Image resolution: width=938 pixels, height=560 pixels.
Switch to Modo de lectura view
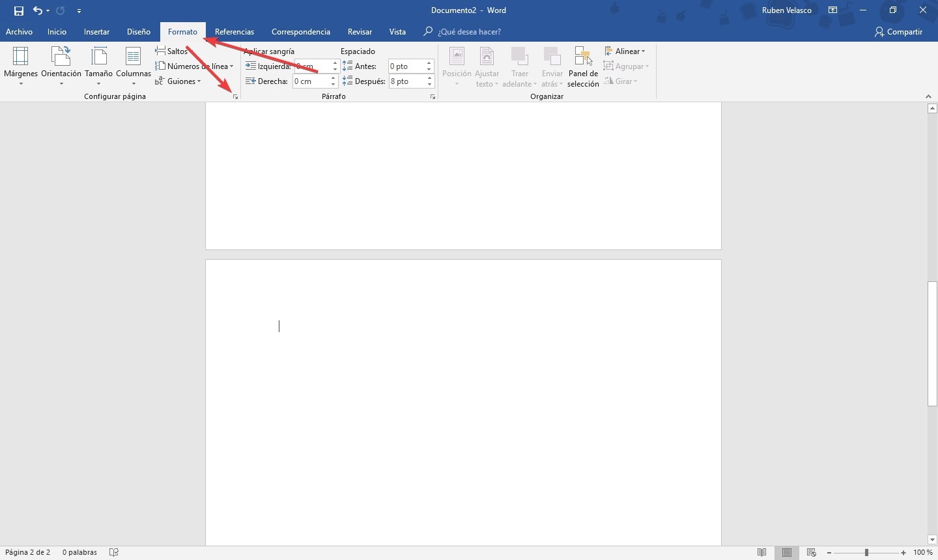click(x=761, y=552)
